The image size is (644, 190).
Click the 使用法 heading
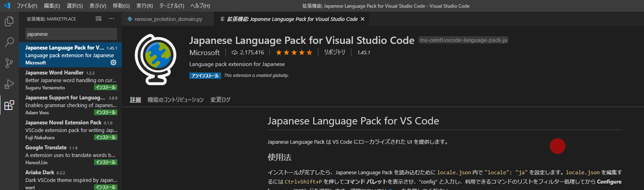[x=279, y=157]
